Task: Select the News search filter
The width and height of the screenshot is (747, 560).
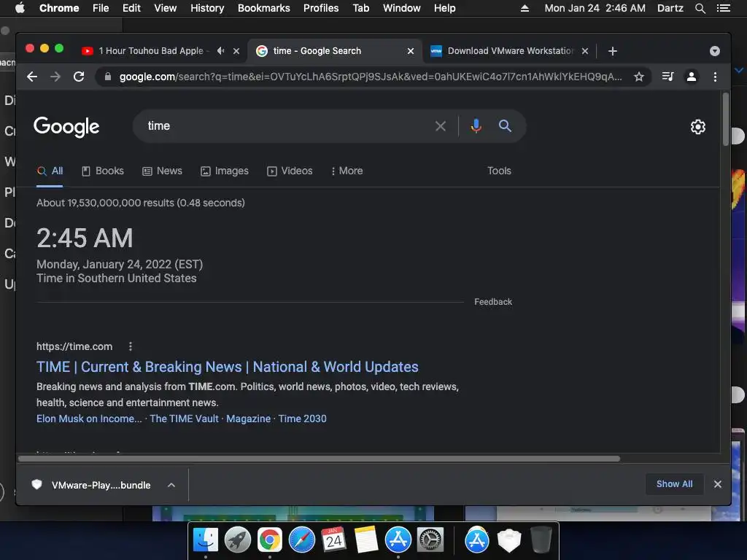Action: [163, 171]
